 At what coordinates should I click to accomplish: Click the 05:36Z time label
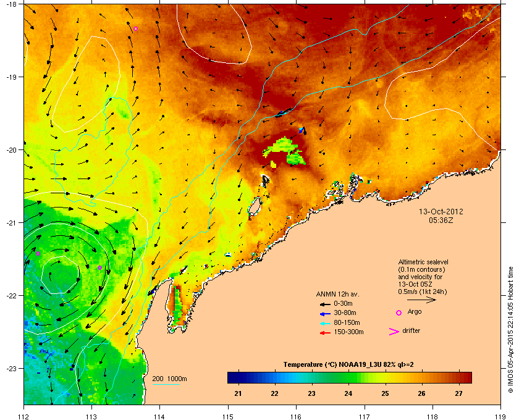click(x=441, y=220)
